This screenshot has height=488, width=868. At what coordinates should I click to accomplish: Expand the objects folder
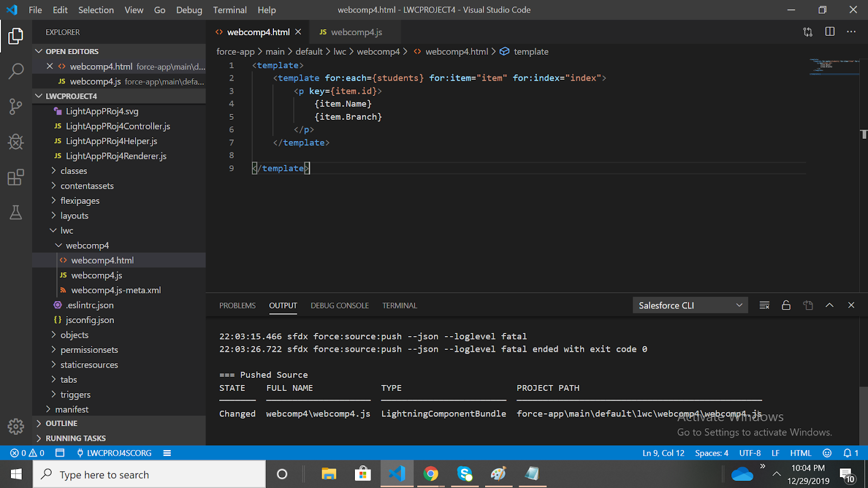[74, 335]
